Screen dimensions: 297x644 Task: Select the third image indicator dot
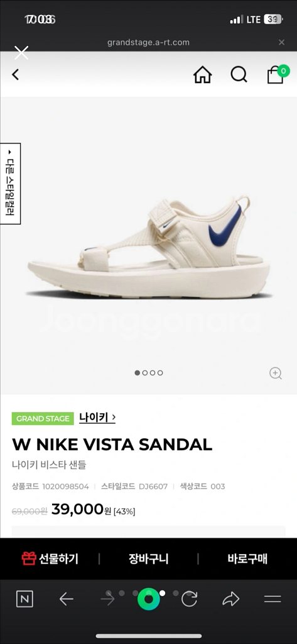(x=153, y=373)
